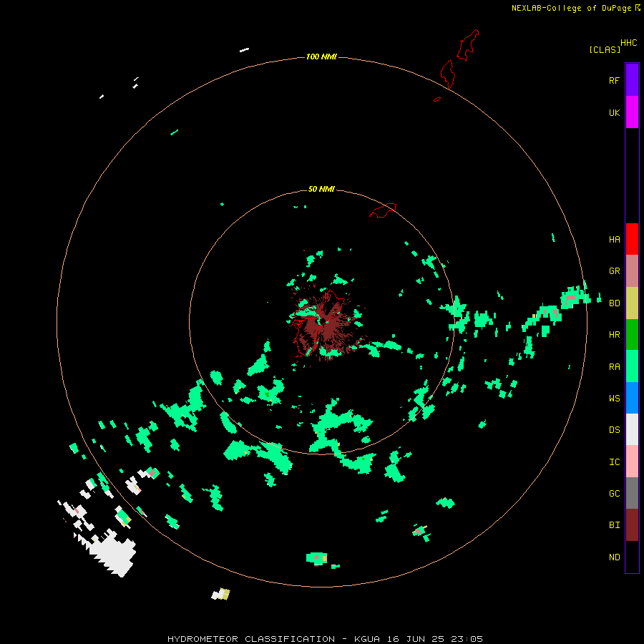Click the BI brown legend swatch

pyautogui.click(x=632, y=525)
